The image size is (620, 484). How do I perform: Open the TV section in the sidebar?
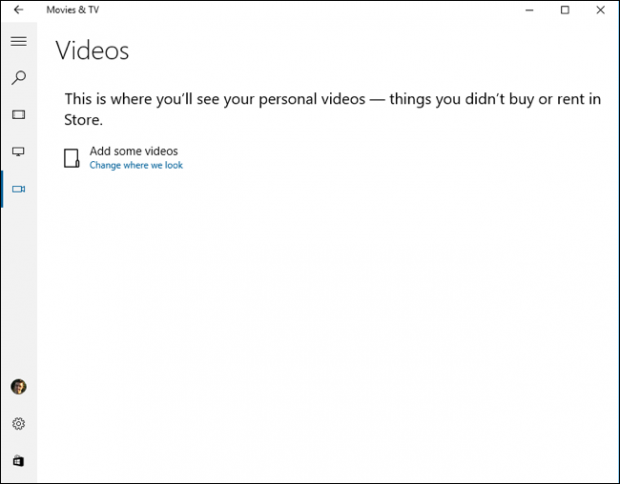click(18, 151)
